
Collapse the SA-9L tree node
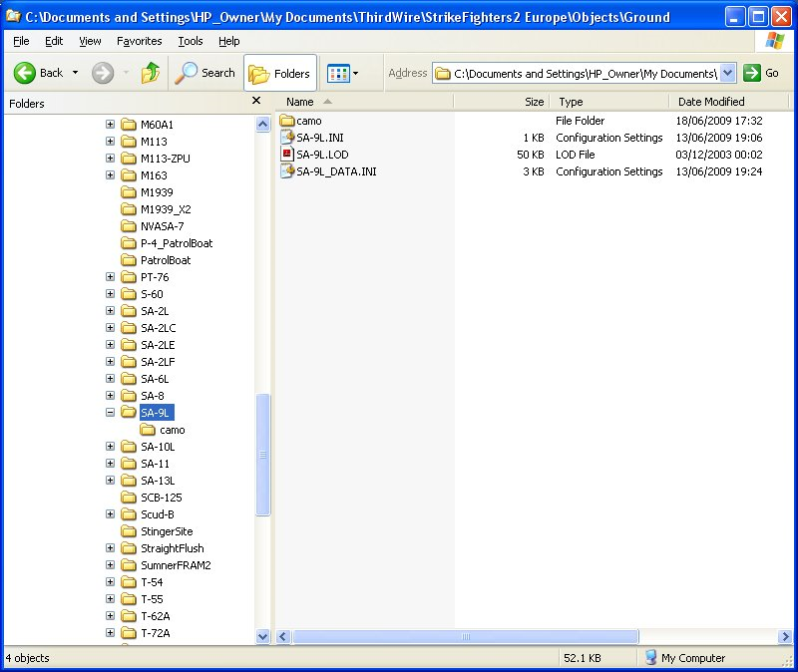110,412
